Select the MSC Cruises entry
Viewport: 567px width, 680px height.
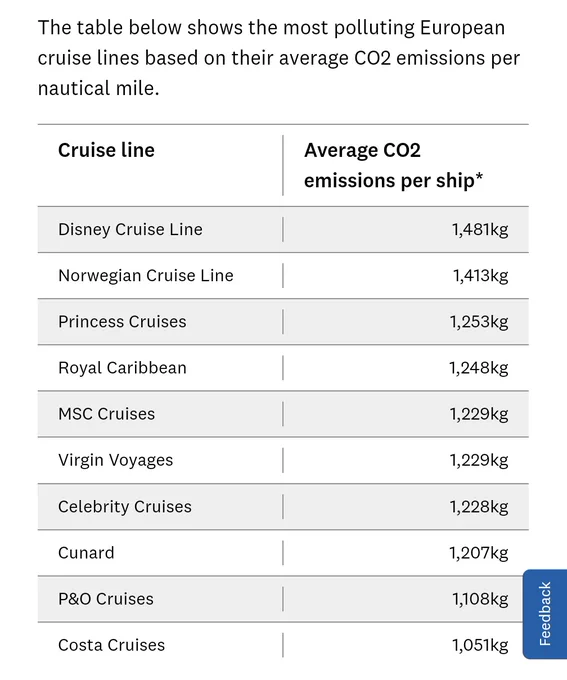tap(106, 414)
